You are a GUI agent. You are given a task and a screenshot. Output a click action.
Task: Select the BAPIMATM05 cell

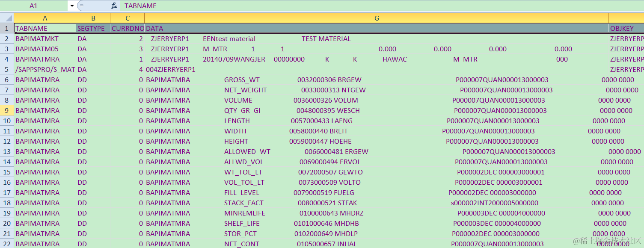45,49
